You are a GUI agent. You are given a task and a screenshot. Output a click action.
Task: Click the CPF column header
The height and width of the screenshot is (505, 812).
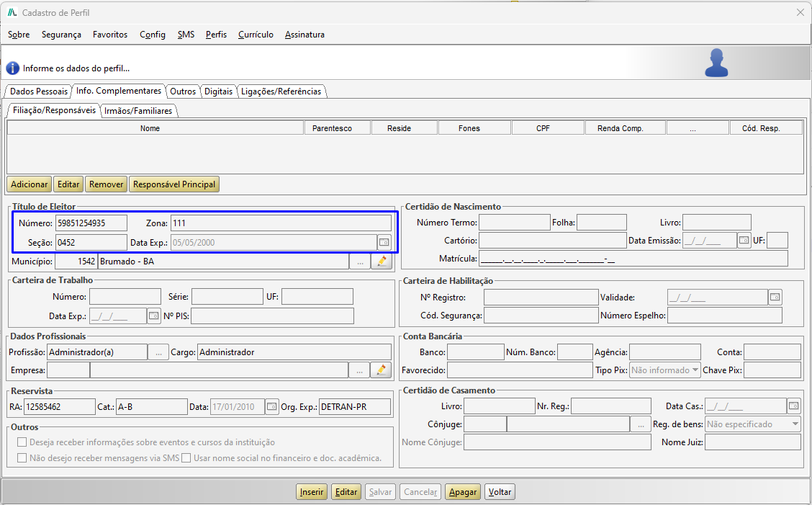pyautogui.click(x=548, y=128)
